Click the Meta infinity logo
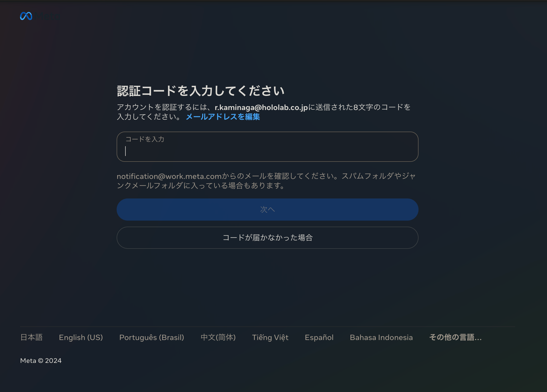Viewport: 547px width, 392px height. [x=26, y=16]
